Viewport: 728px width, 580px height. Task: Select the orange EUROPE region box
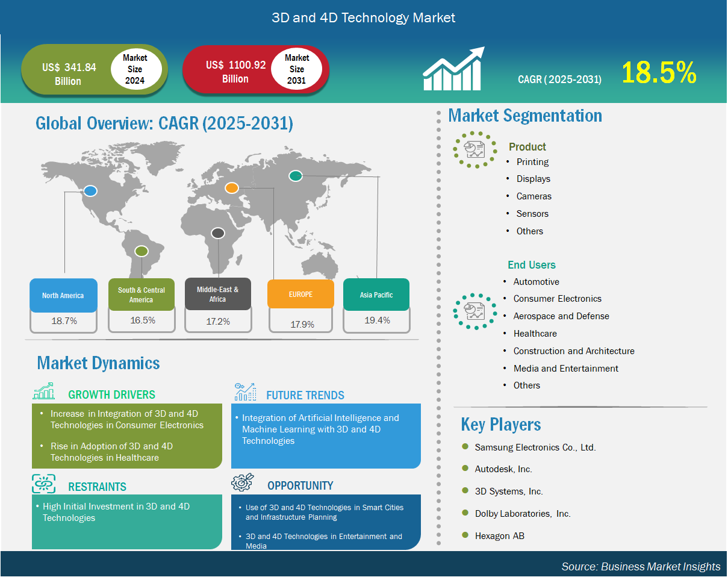(300, 295)
